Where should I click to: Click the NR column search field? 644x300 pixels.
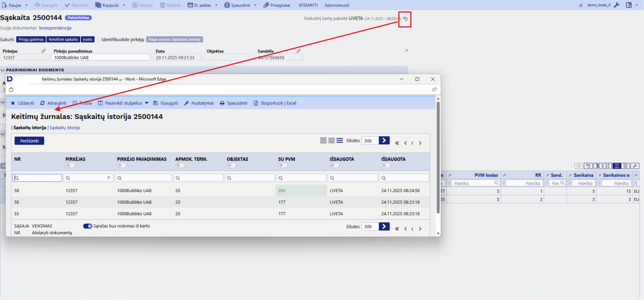pos(37,178)
